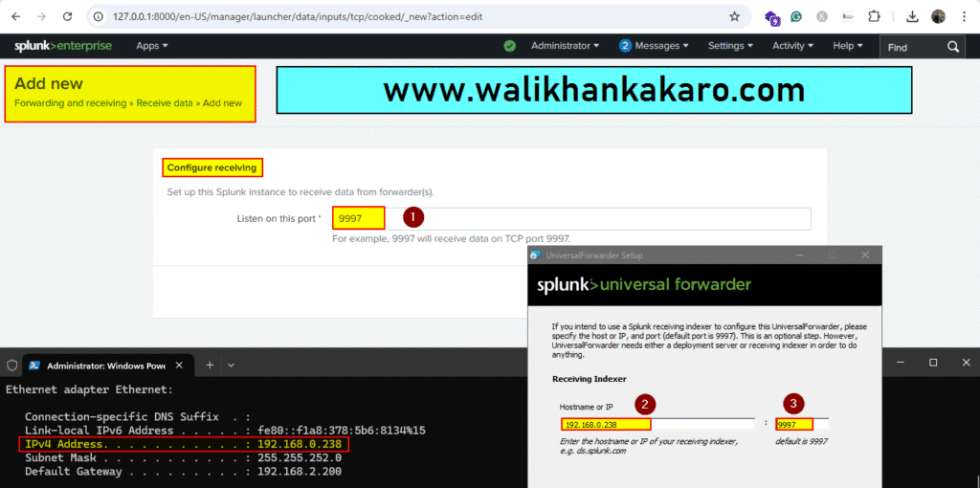Open Chrome three-dot menu

click(x=964, y=17)
